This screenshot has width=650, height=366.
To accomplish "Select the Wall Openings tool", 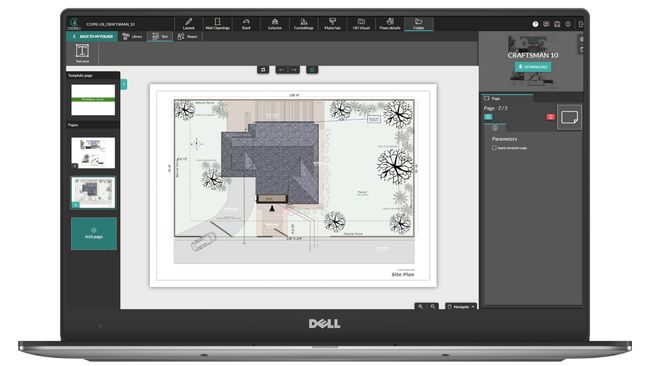I will click(x=217, y=24).
